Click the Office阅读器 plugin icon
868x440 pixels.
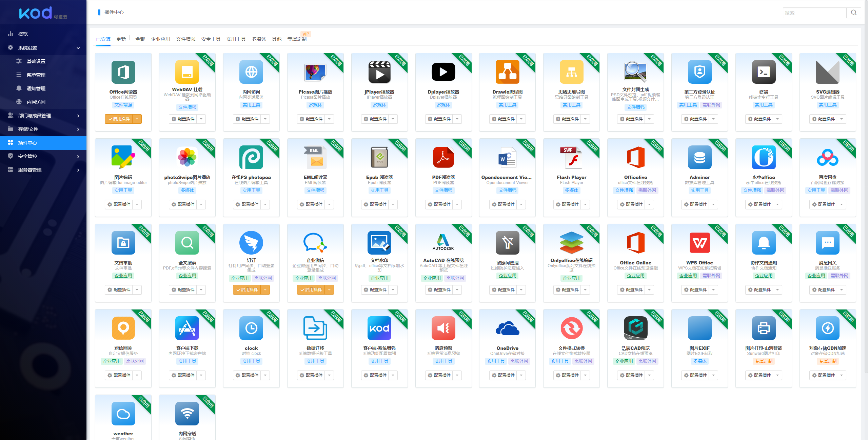123,72
